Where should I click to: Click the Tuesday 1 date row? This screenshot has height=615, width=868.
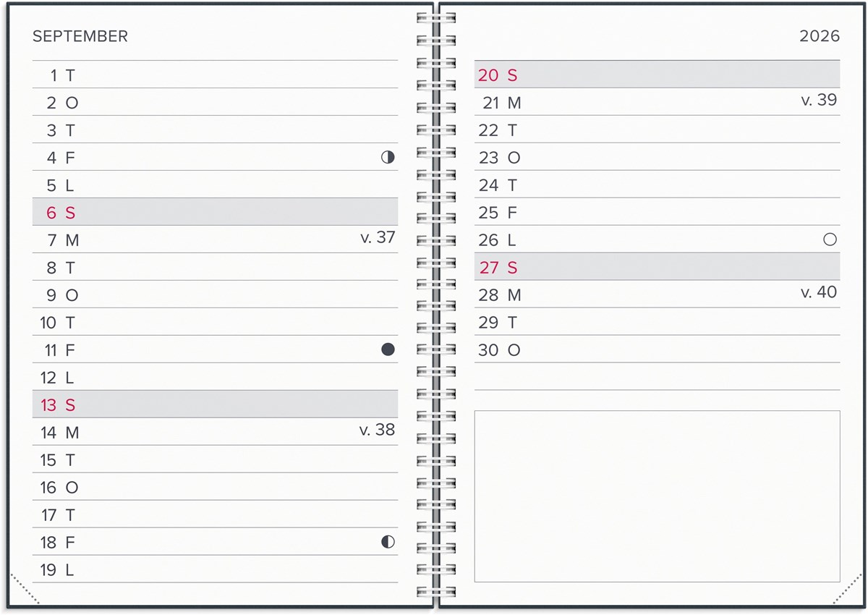coord(215,75)
